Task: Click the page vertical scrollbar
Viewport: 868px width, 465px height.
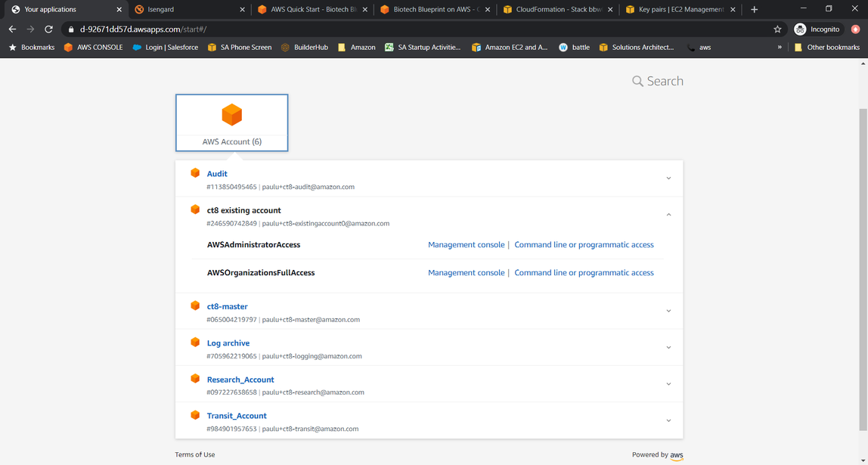Action: point(863,268)
